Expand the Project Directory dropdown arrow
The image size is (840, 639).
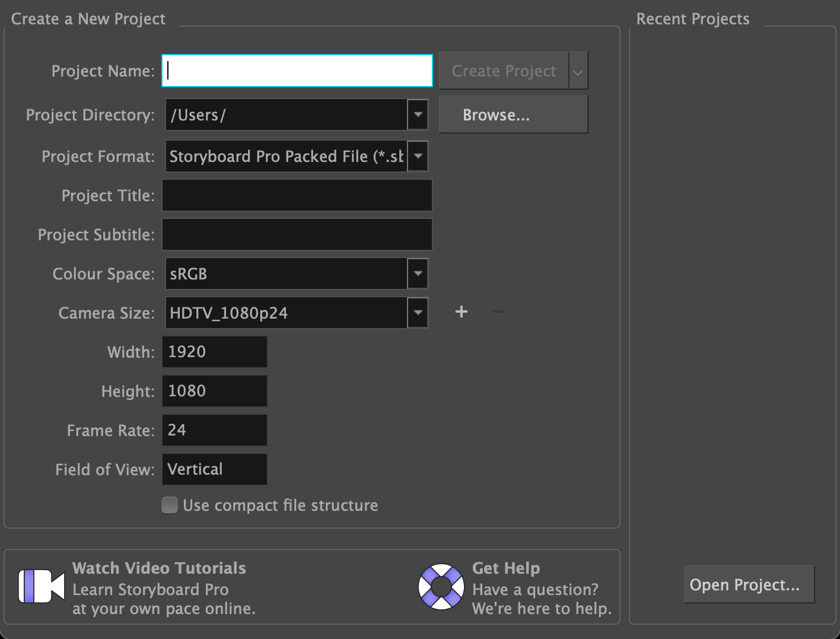[x=418, y=115]
